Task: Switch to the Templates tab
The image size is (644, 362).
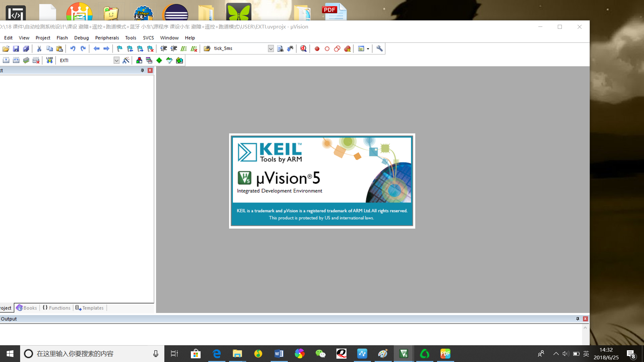Action: click(90, 308)
